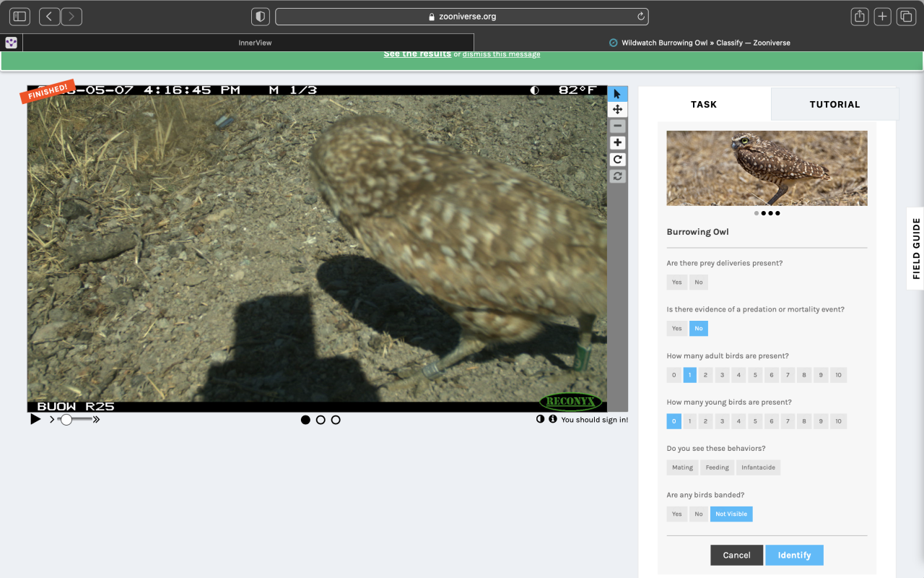
Task: Select the Feeding behavior
Action: tap(717, 467)
